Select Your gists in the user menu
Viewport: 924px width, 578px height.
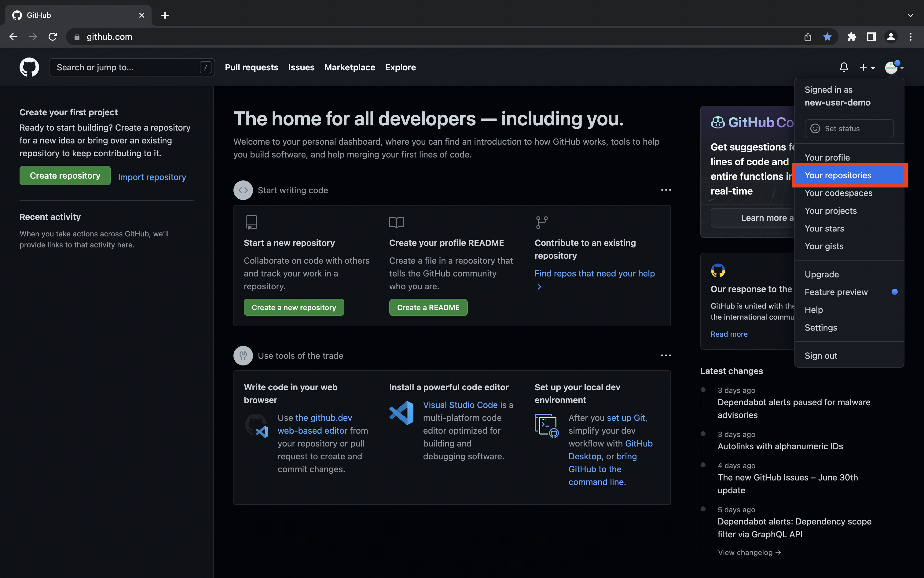coord(849,246)
